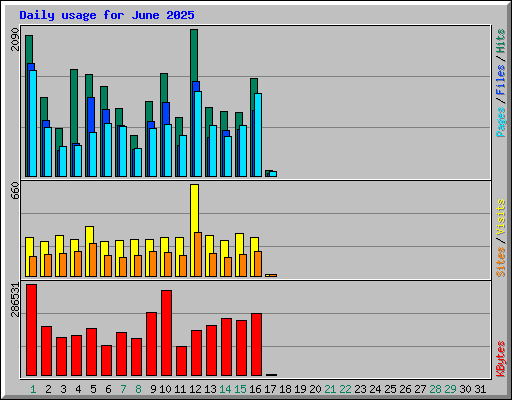Click the Hits legend label
This screenshot has width=512, height=400.
click(x=501, y=41)
